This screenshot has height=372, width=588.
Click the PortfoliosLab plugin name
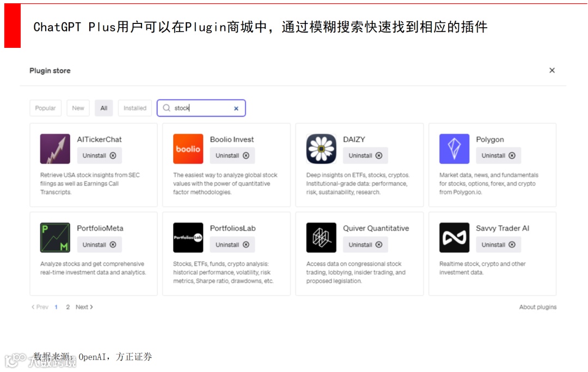(x=232, y=228)
